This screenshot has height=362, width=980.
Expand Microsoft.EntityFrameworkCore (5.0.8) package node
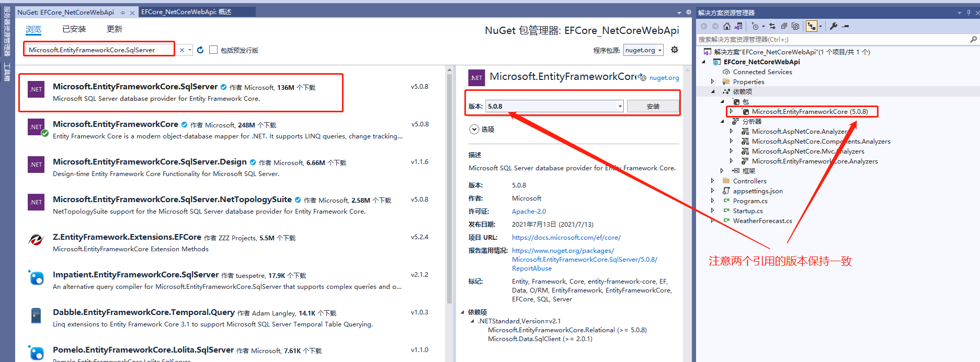731,111
